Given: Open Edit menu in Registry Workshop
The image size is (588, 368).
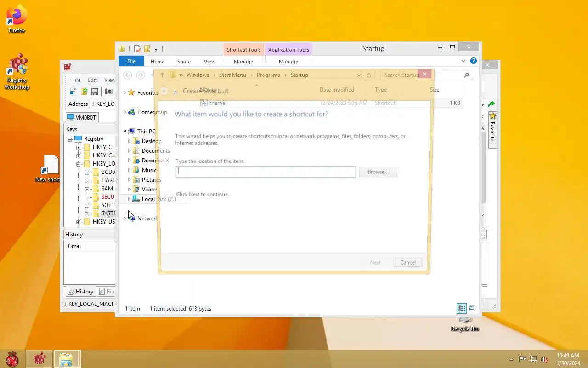Looking at the screenshot, I should (x=92, y=80).
